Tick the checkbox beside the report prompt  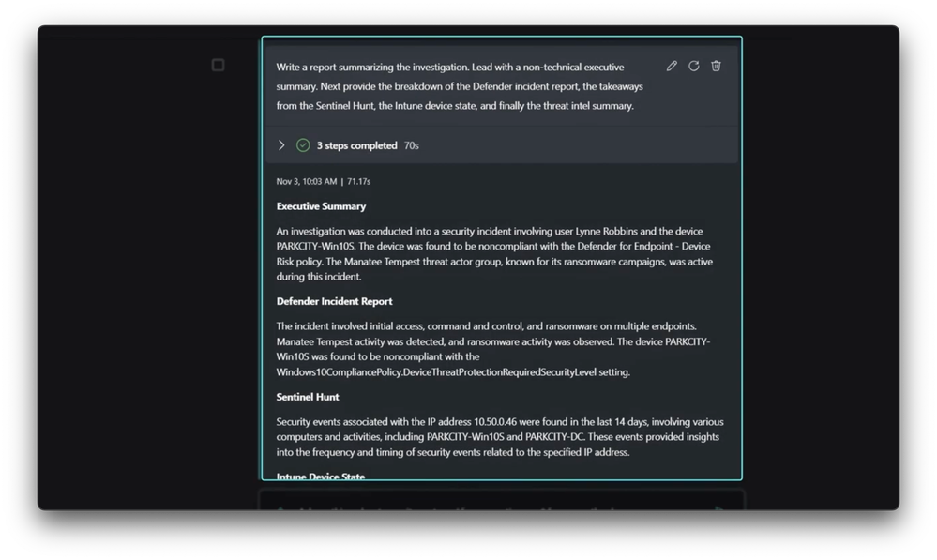pos(219,65)
